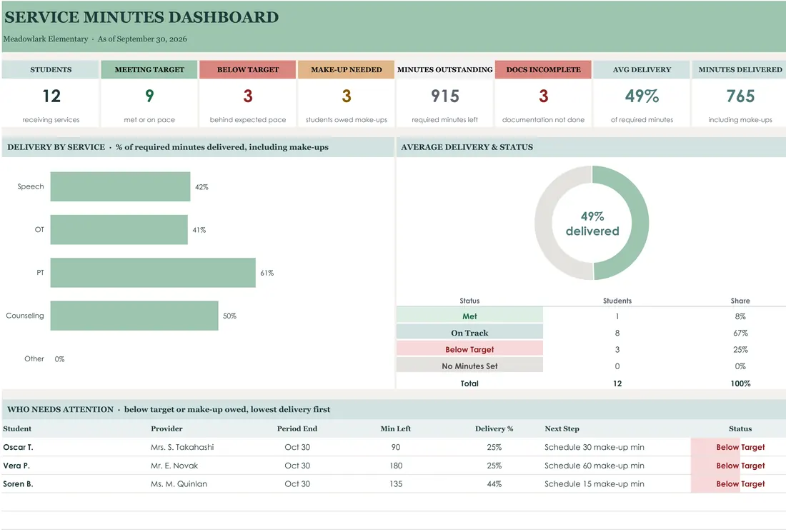786x532 pixels.
Task: Click the Minutes Outstanding header
Action: point(445,70)
